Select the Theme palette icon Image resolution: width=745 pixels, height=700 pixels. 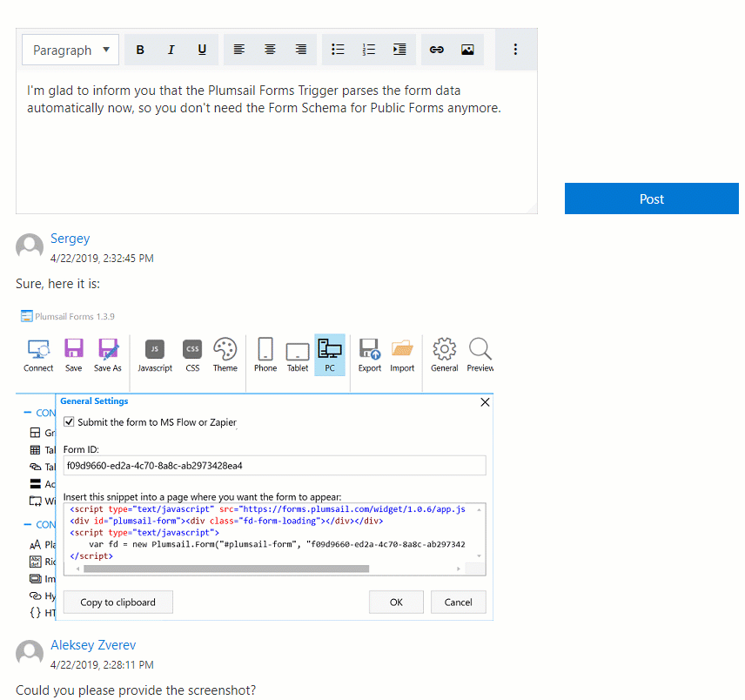225,355
